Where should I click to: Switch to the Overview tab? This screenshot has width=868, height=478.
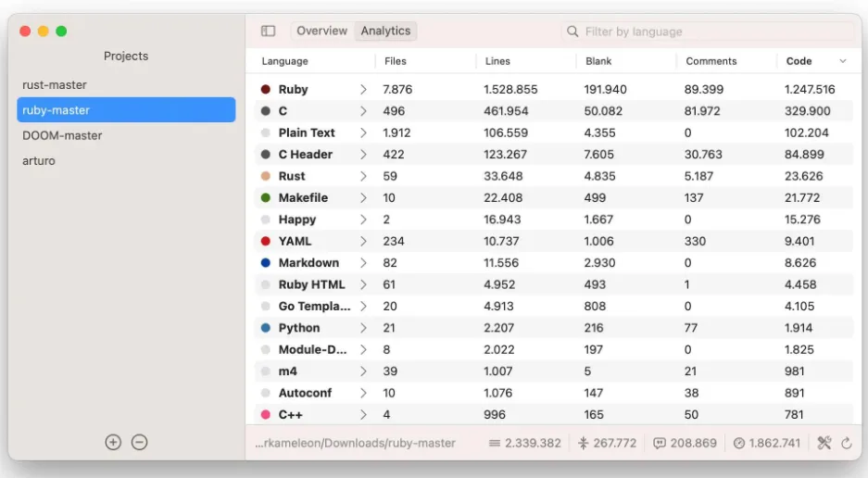coord(321,31)
